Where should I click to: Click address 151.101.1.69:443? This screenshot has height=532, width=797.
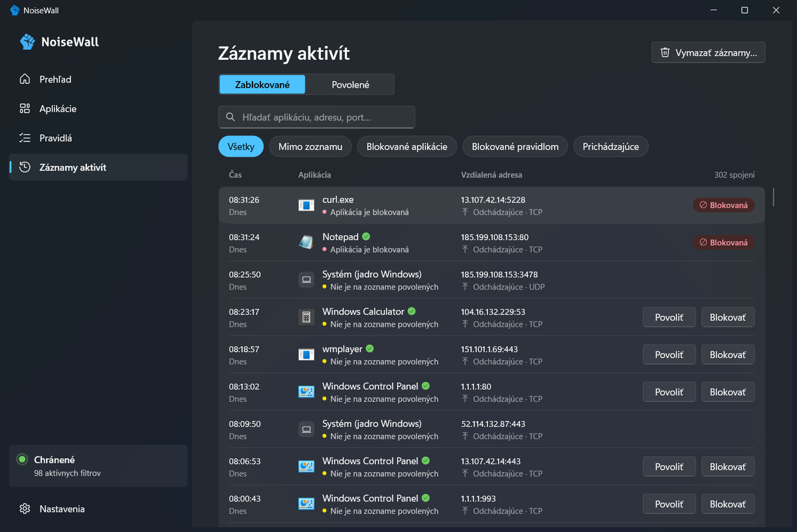click(489, 349)
